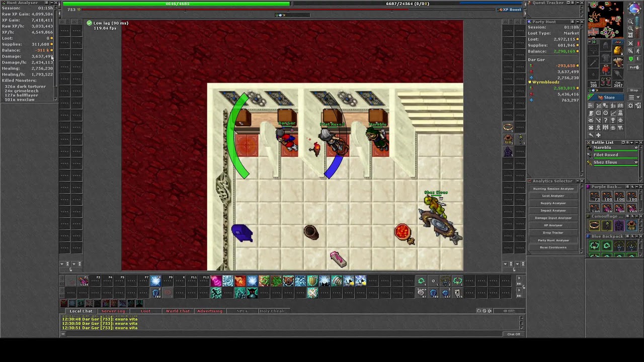
Task: Toggle expert mode E button
Action: pyautogui.click(x=638, y=59)
